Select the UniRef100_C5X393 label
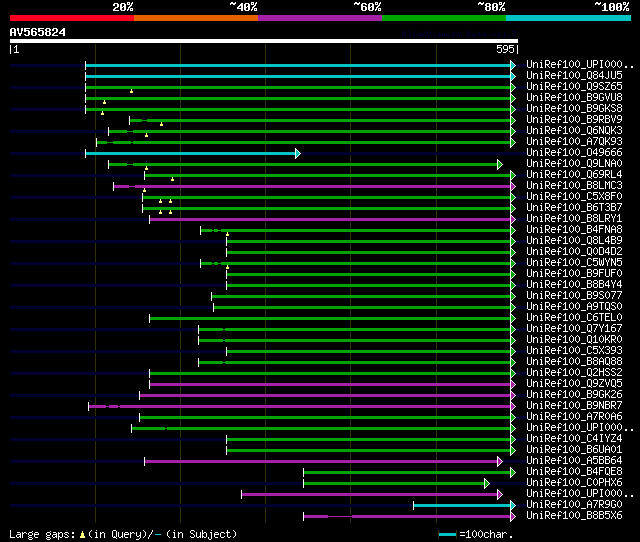This screenshot has width=640, height=542. tap(574, 351)
